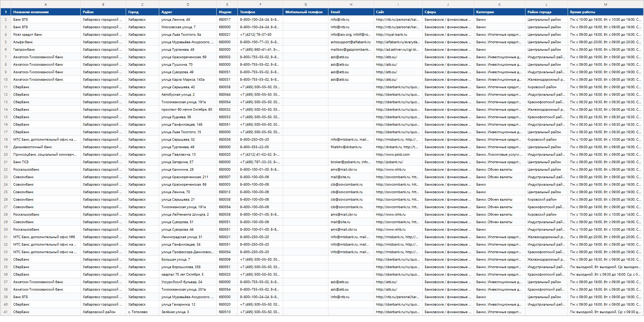Screen dimensions: 644x322
Task: Click postal index cell '680510'
Action: [227, 312]
